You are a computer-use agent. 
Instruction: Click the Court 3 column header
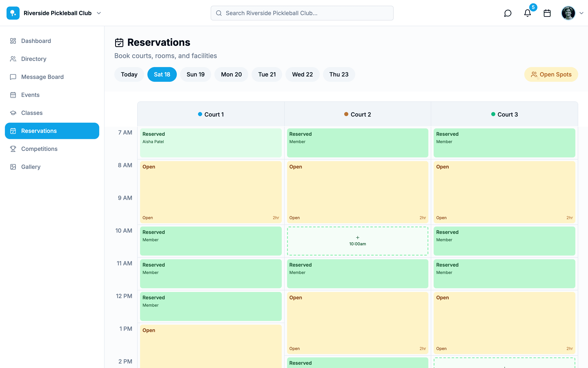click(x=504, y=114)
